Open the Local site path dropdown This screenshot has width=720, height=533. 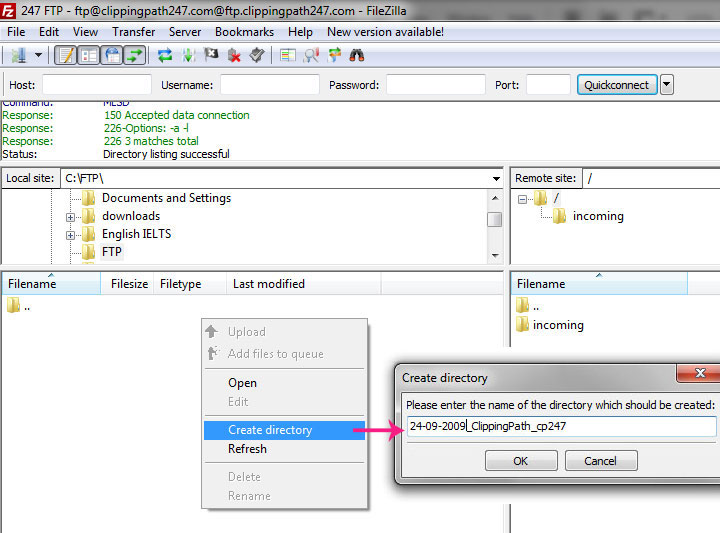pyautogui.click(x=496, y=179)
